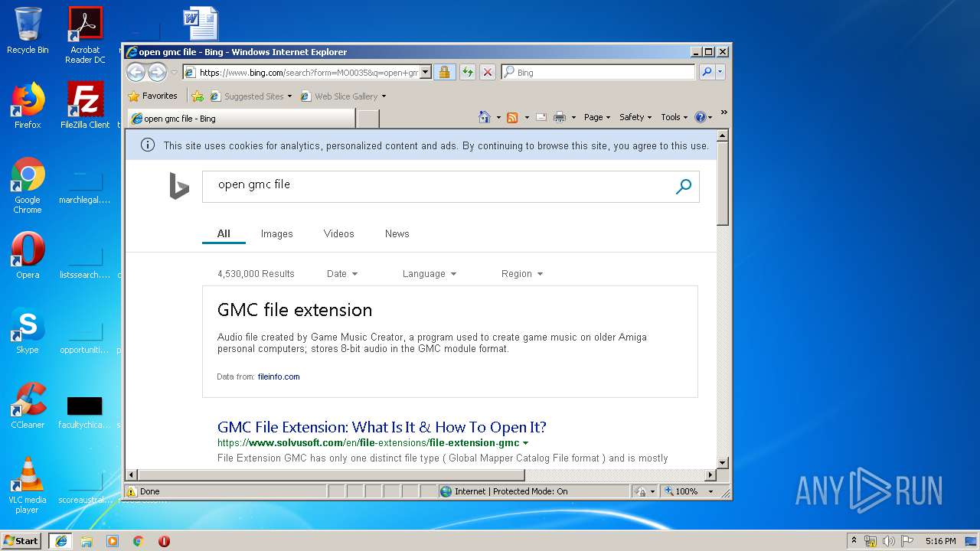Screen dimensions: 980x551
Task: View the security lock report icon
Action: click(444, 73)
